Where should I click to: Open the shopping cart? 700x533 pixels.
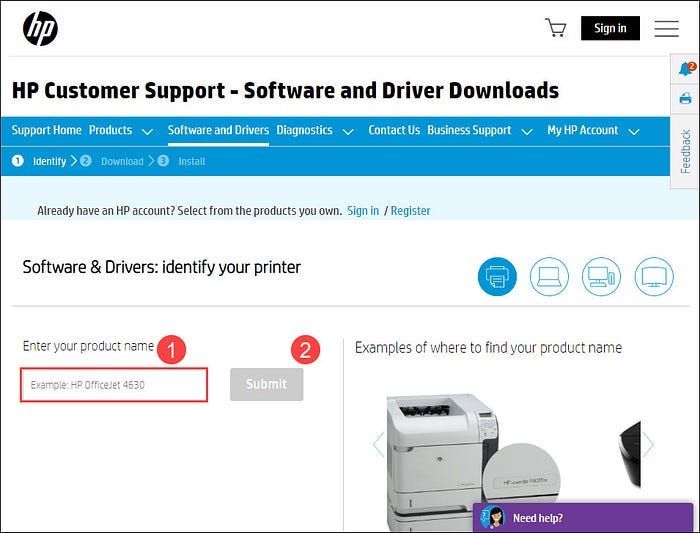click(x=556, y=28)
